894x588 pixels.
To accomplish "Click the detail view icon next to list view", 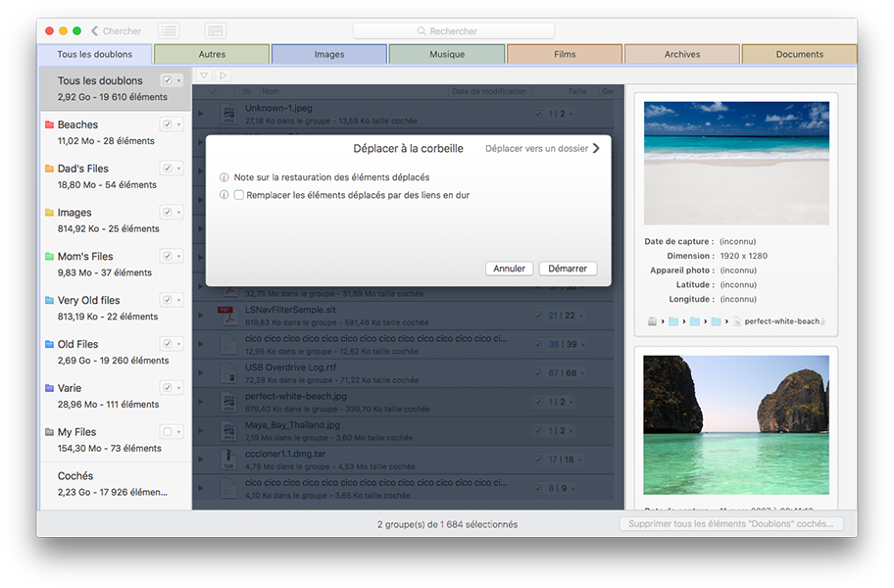I will click(x=216, y=30).
